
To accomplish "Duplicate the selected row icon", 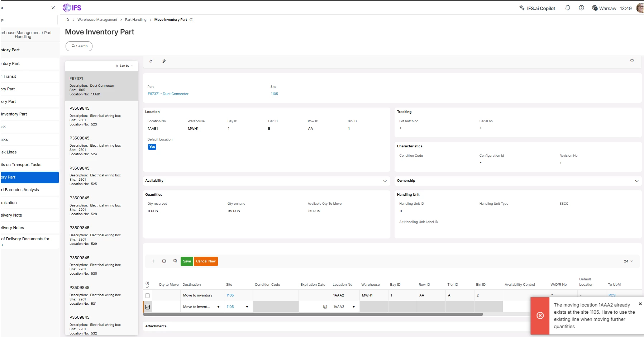I will 164,261.
